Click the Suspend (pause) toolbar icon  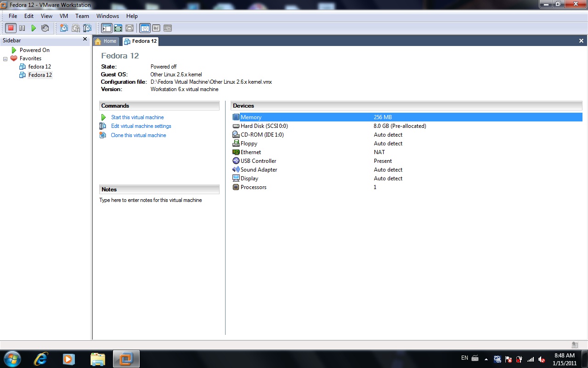coord(22,28)
